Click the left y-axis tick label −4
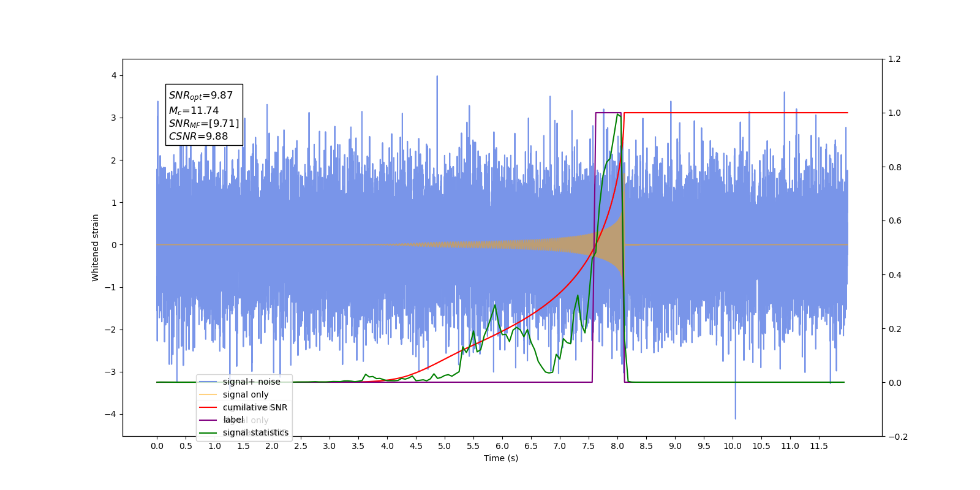Image resolution: width=980 pixels, height=490 pixels. 111,414
